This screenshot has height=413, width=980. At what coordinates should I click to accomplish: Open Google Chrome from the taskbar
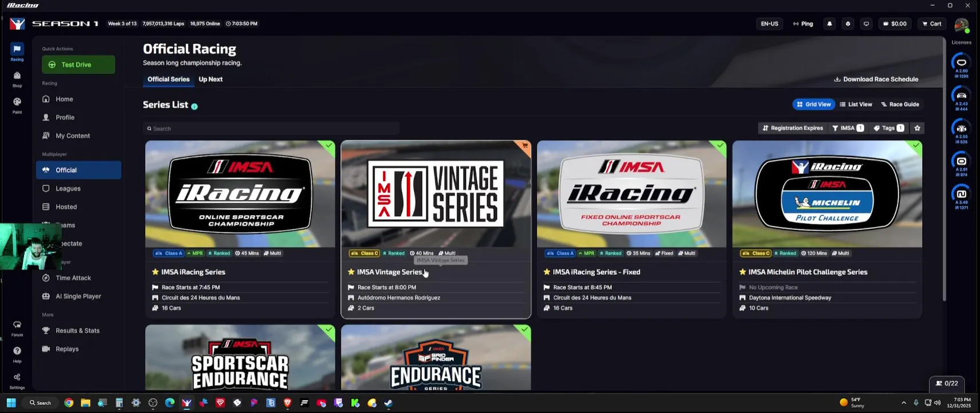pos(69,403)
